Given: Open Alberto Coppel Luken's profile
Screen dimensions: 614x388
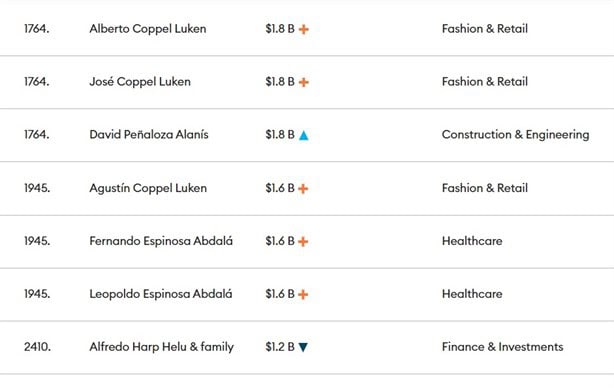Looking at the screenshot, I should [148, 29].
